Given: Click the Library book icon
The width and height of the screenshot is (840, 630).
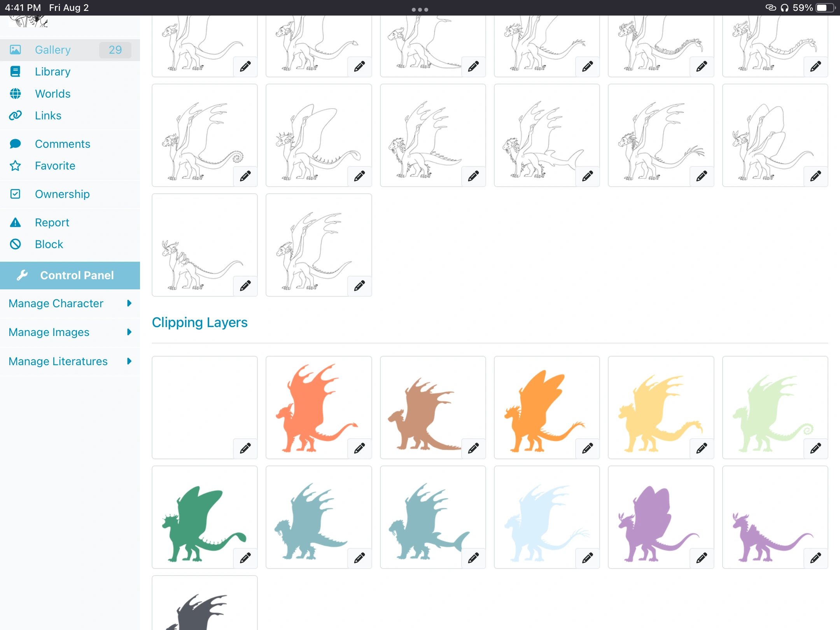Looking at the screenshot, I should coord(15,72).
